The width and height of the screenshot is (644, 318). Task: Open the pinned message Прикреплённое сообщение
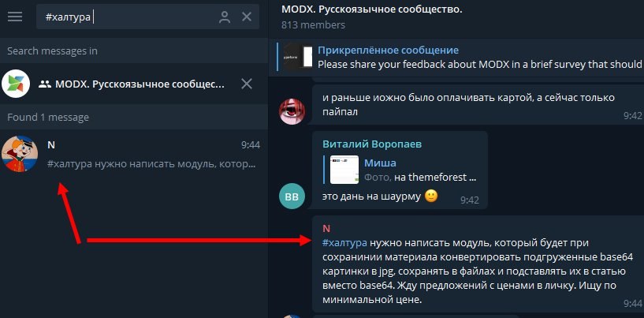click(460, 57)
